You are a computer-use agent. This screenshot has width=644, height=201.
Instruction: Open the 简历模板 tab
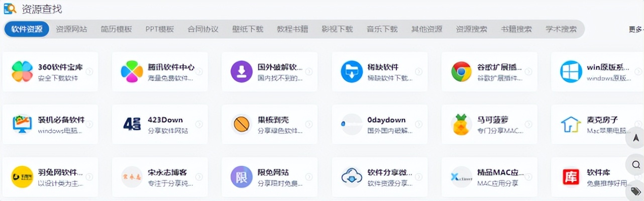(x=116, y=29)
